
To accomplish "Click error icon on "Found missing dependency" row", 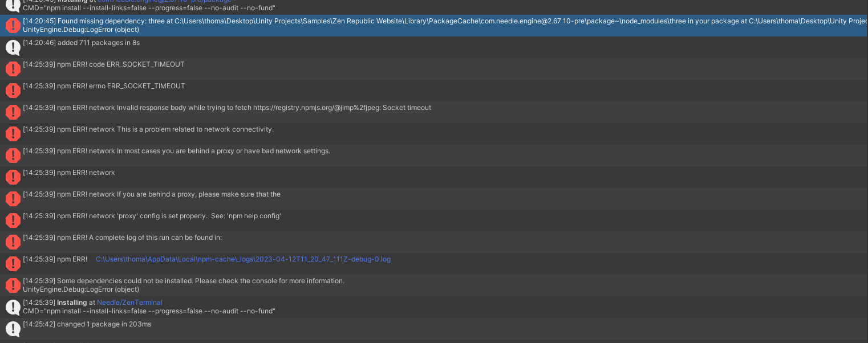I will (x=13, y=26).
